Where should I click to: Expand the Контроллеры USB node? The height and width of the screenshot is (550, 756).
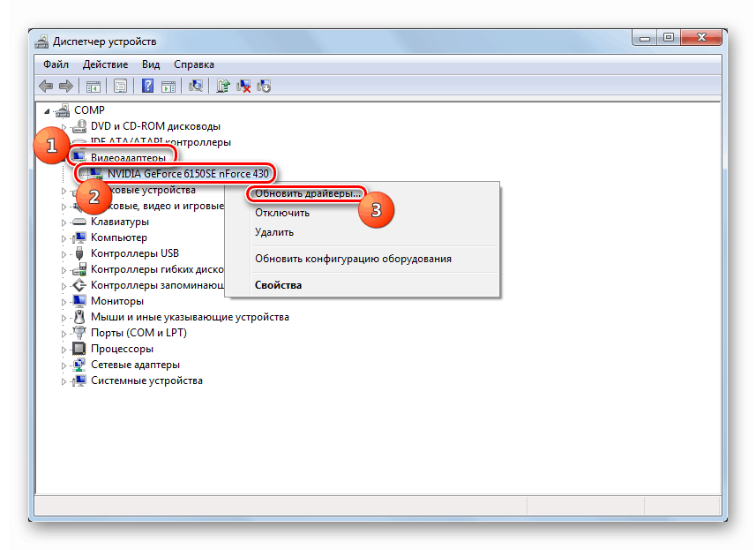coord(64,255)
